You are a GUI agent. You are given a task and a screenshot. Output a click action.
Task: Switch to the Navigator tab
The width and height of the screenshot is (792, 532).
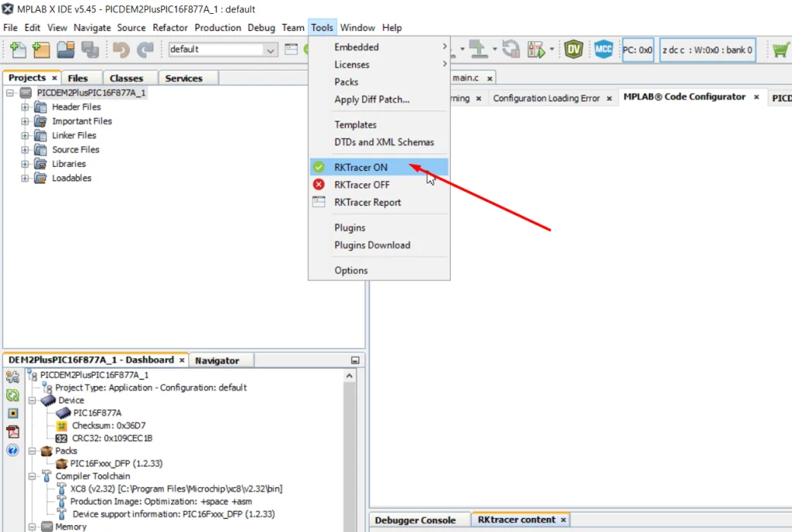tap(217, 360)
